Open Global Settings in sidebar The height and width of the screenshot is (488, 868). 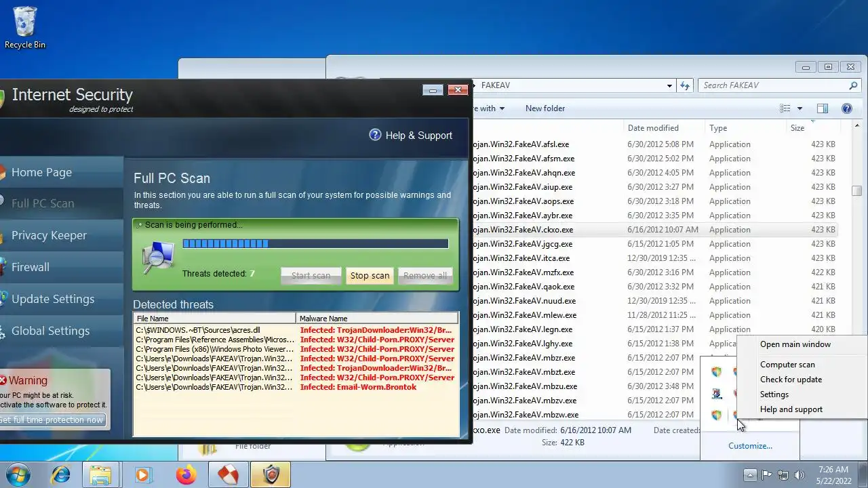(x=61, y=331)
